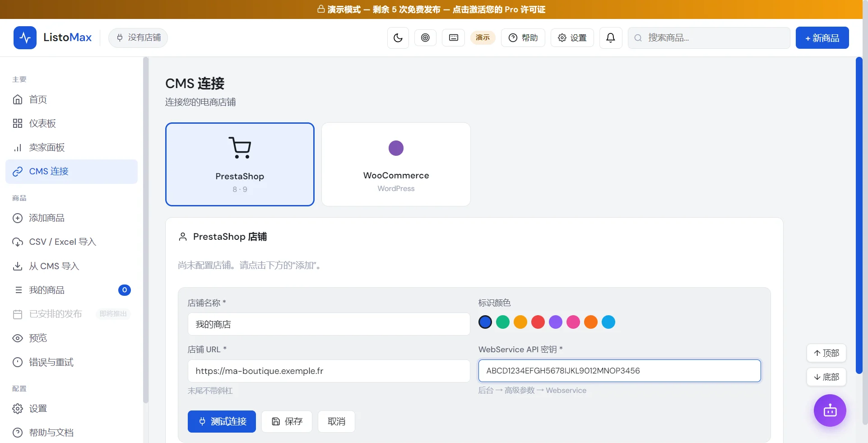This screenshot has width=868, height=443.
Task: Toggle dark mode moon icon
Action: pyautogui.click(x=398, y=38)
